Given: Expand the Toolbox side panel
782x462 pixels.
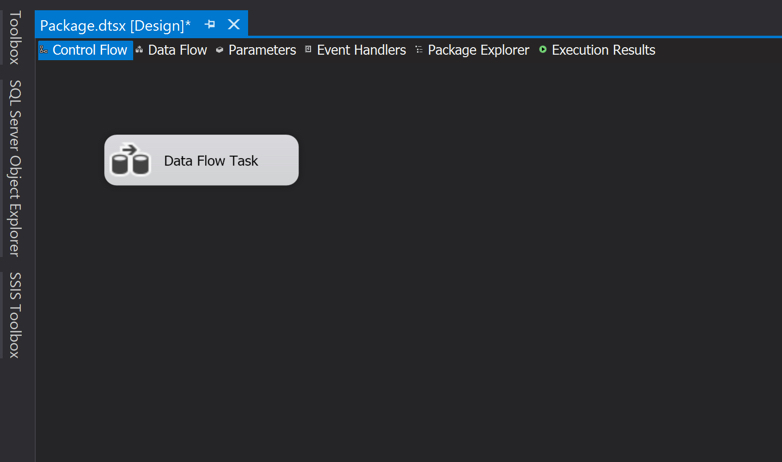Looking at the screenshot, I should [15, 37].
